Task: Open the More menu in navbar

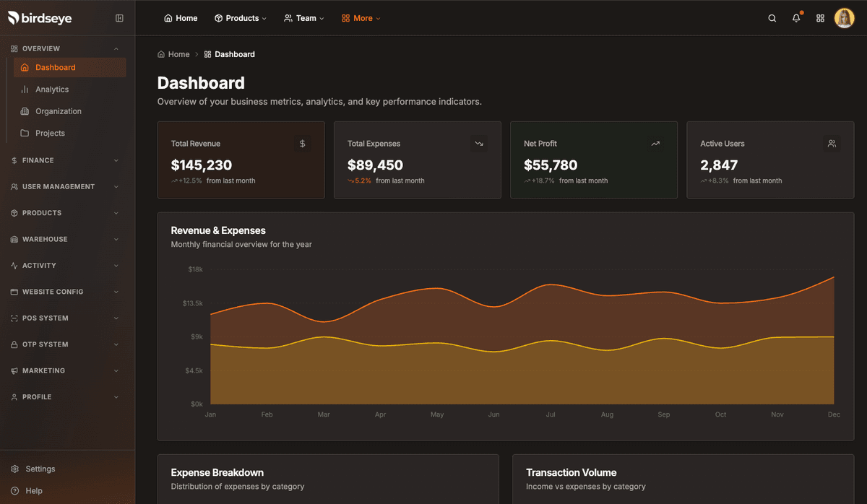Action: (x=361, y=18)
